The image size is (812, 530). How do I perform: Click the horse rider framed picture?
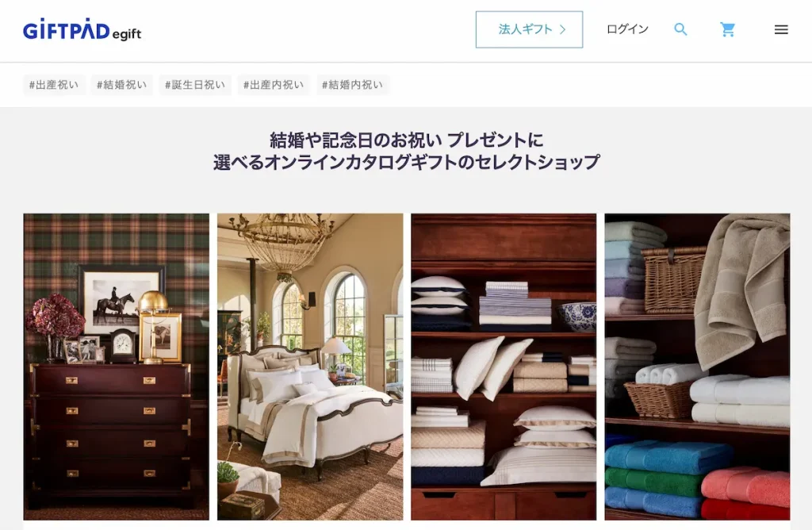121,299
